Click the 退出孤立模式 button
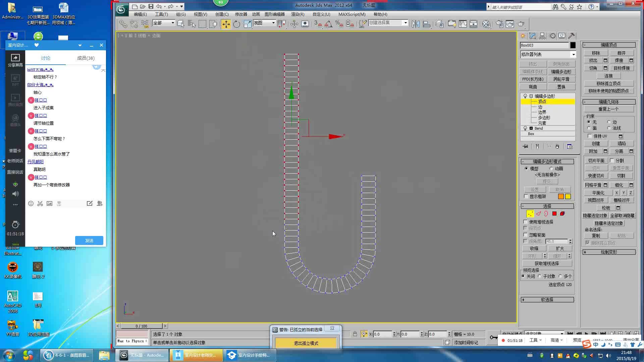Viewport: 644px width, 362px height. tap(306, 343)
